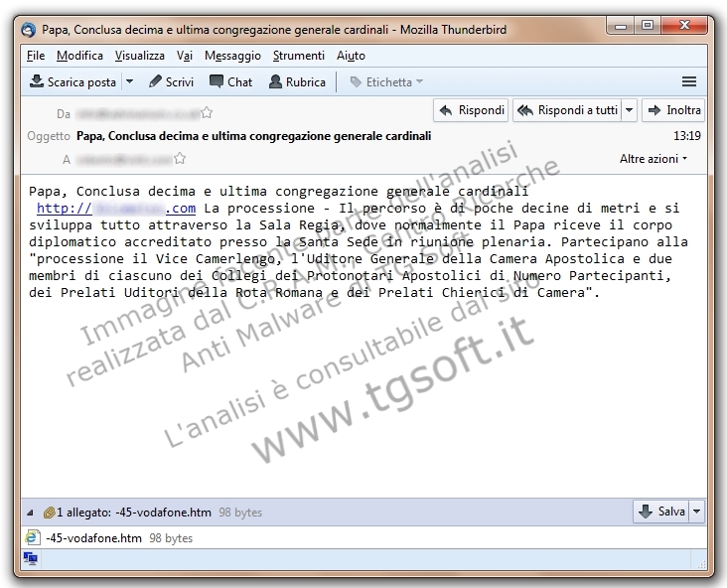Screen dimensions: 727x588
Task: Click the Rispondi a tutti button
Action: pos(567,110)
